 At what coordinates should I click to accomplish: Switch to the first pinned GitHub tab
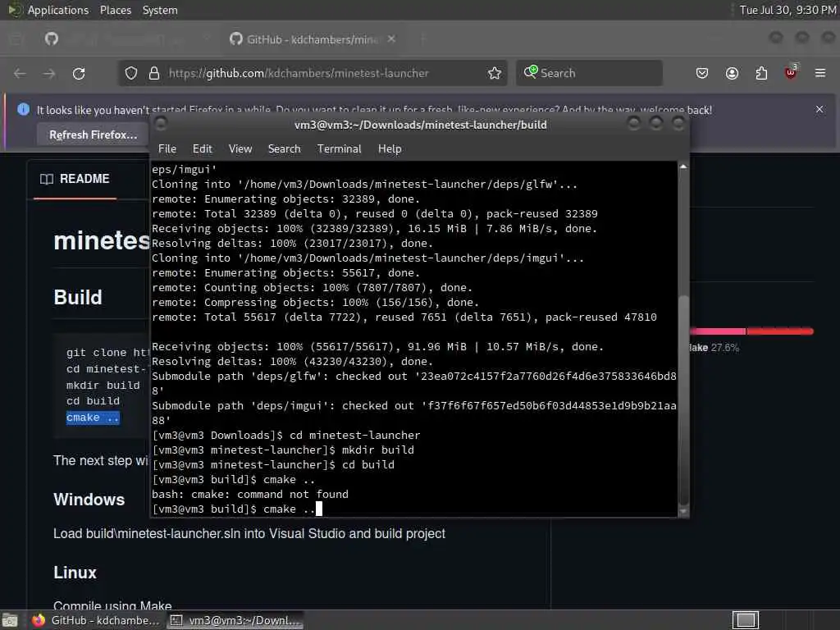point(52,39)
